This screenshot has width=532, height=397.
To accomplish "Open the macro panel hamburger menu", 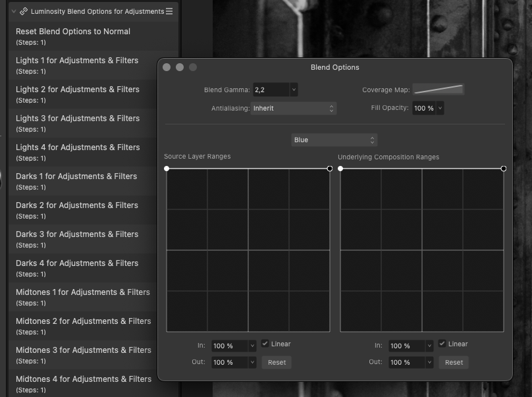I will coord(169,11).
